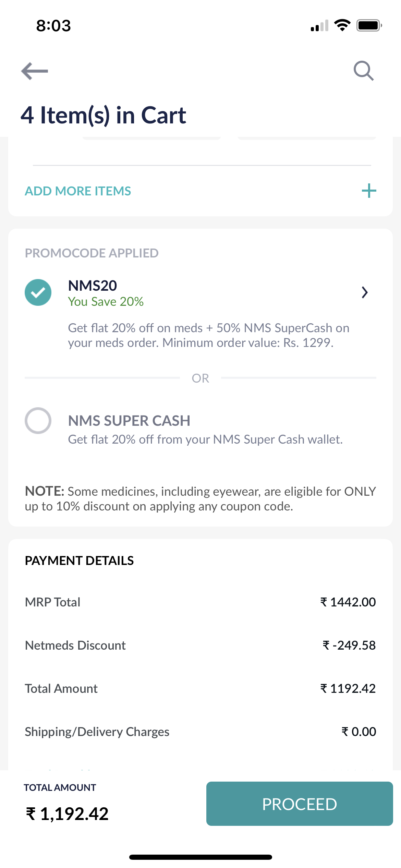Tap the back arrow icon

point(35,71)
